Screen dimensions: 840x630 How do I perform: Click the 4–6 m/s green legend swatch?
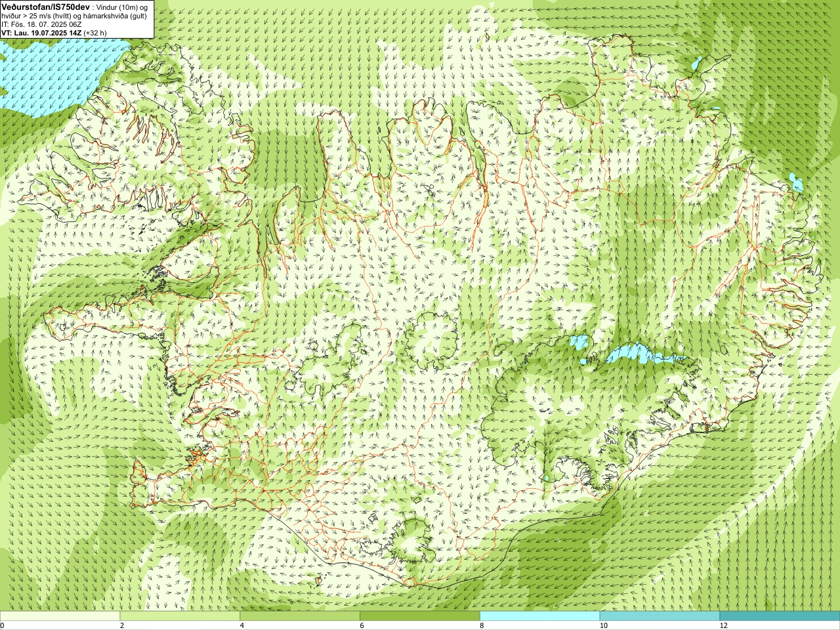click(300, 616)
